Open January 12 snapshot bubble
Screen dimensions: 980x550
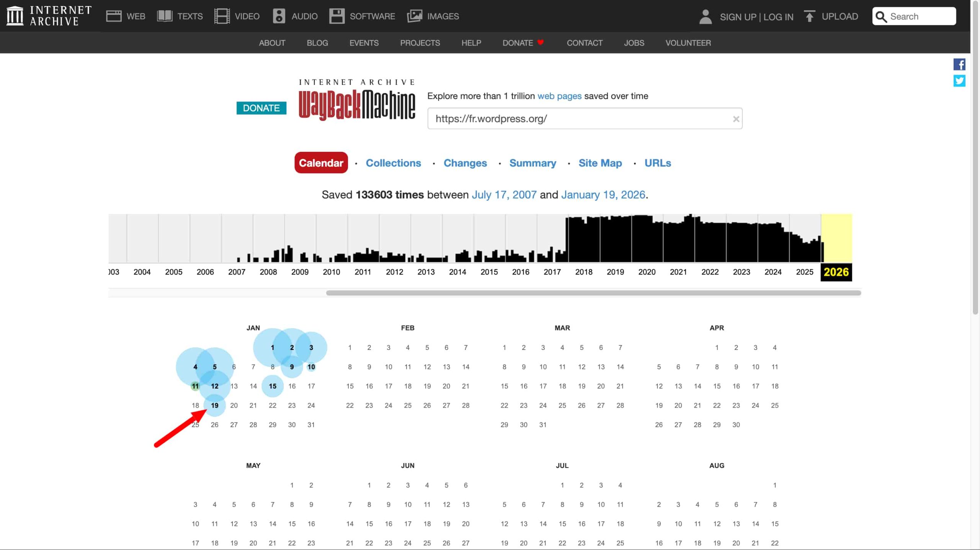click(x=215, y=386)
